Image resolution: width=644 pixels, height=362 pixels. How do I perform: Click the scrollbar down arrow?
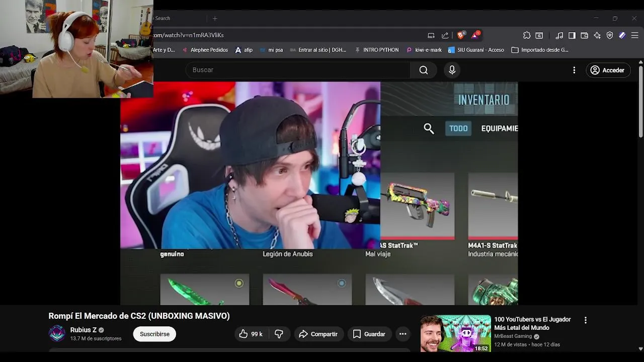[x=640, y=348]
